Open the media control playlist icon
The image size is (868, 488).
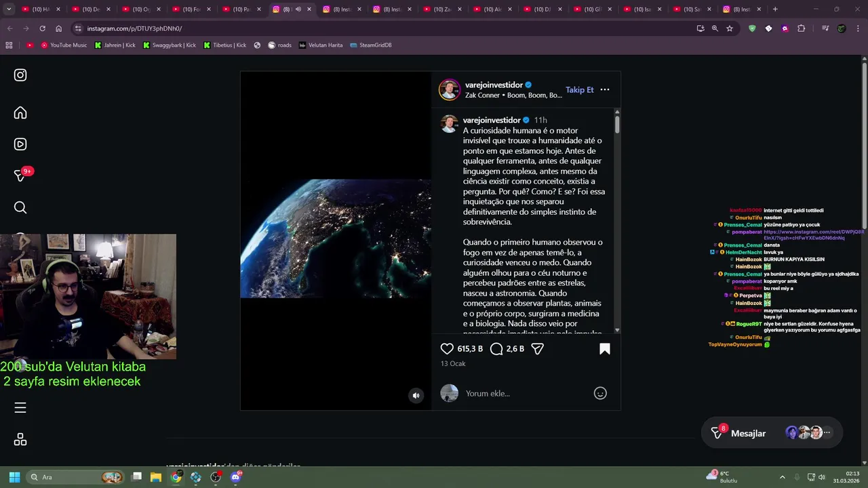825,28
